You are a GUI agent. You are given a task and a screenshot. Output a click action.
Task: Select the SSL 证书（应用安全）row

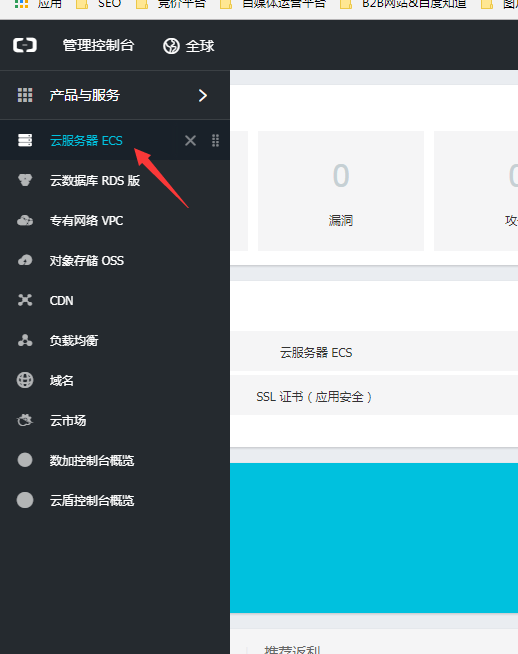click(x=375, y=397)
